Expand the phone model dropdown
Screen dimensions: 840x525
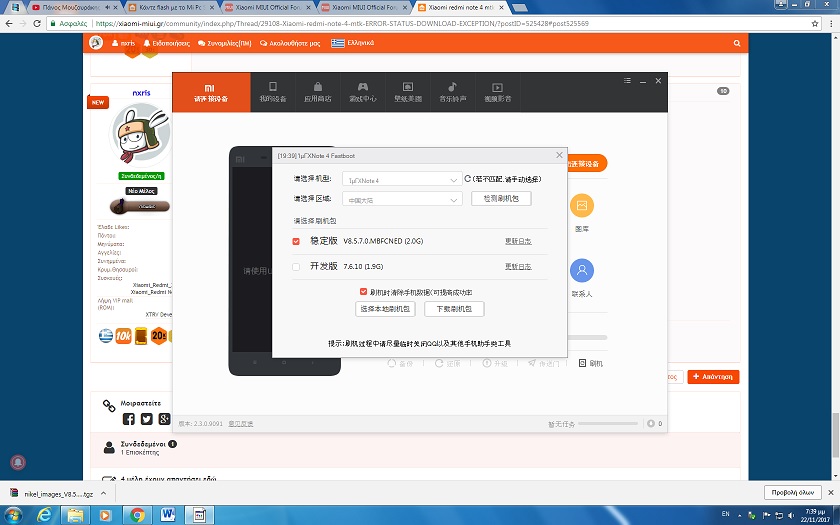tap(401, 179)
